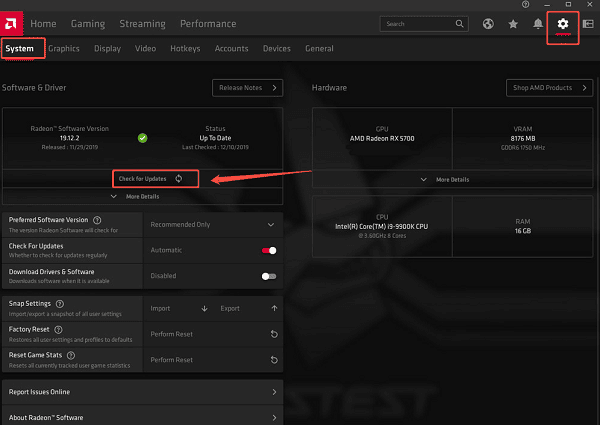Image resolution: width=600 pixels, height=425 pixels.
Task: Click the Check for Updates button
Action: click(149, 178)
